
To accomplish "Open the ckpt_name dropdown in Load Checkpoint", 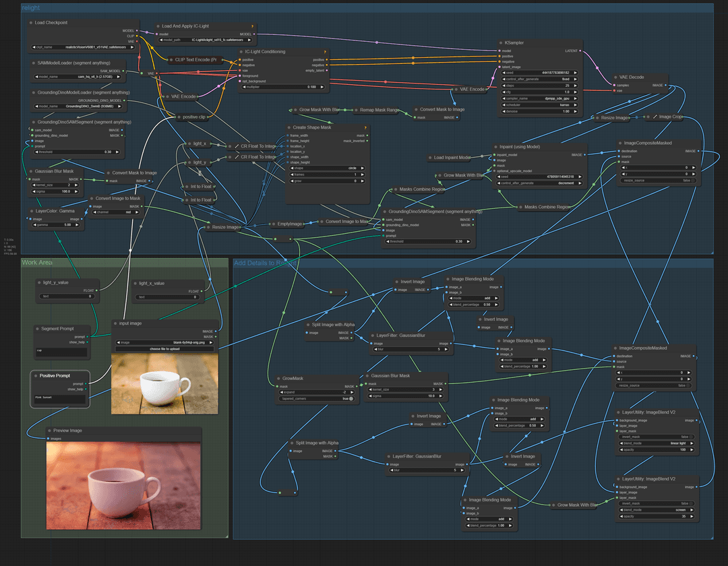I will [83, 47].
